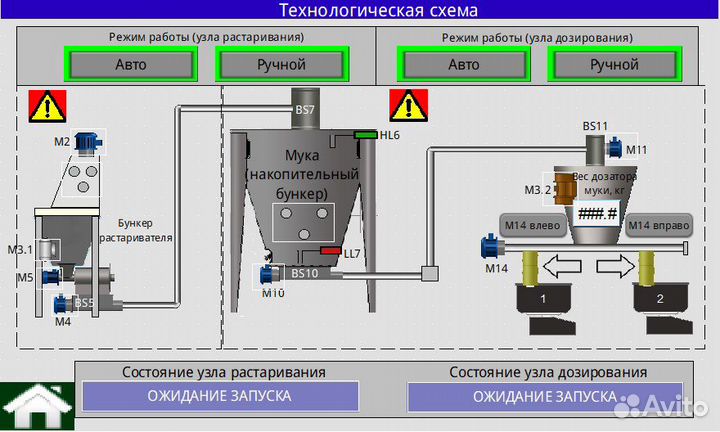This screenshot has width=720, height=432.
Task: Click the Бункер растаривателя label
Action: tap(135, 230)
